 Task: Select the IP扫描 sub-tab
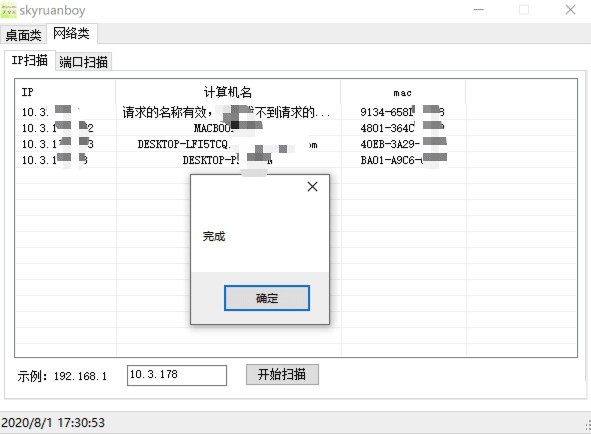click(30, 60)
